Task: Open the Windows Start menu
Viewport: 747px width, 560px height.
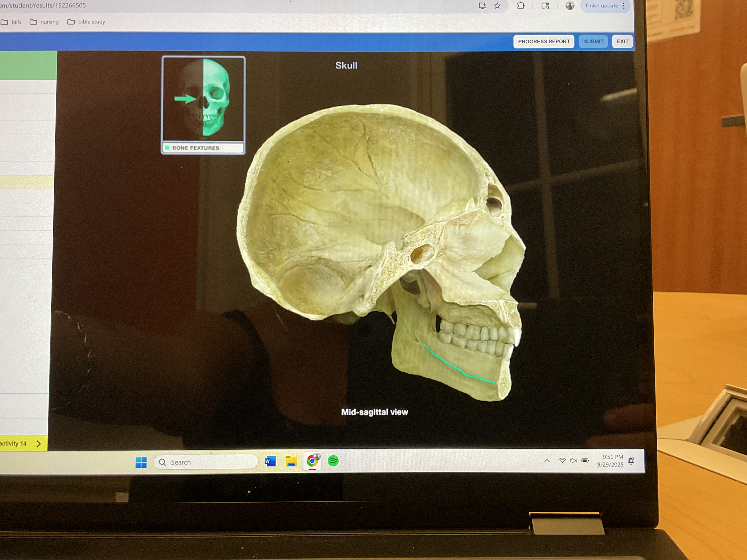Action: click(141, 462)
